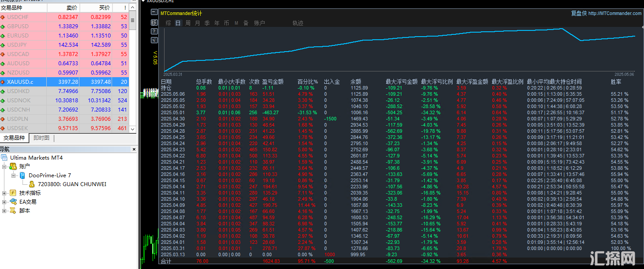Click the 合计 total row label
Screen dimensions: 644x269
(x=166, y=262)
